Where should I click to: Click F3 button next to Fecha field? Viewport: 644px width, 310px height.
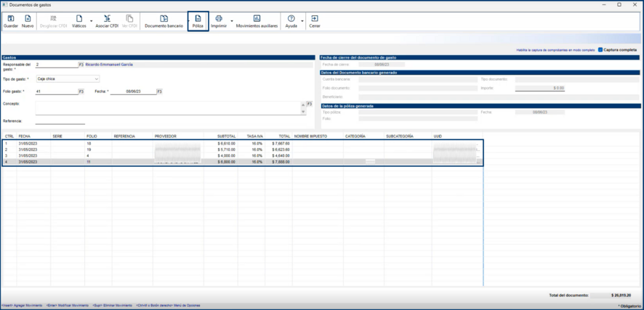(x=160, y=91)
